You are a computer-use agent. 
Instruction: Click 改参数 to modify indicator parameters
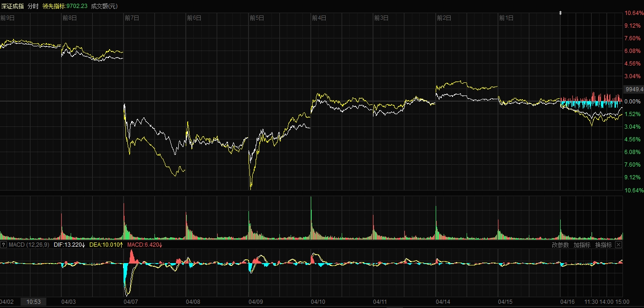tap(560, 245)
